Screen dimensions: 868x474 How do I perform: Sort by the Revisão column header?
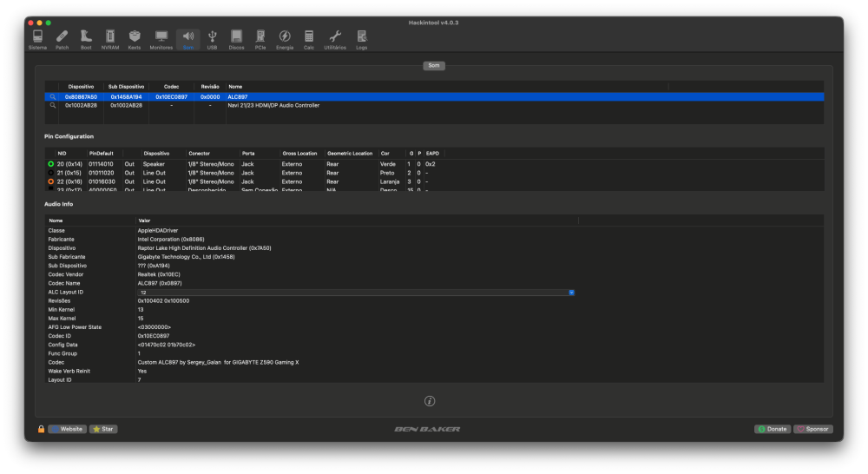(210, 87)
